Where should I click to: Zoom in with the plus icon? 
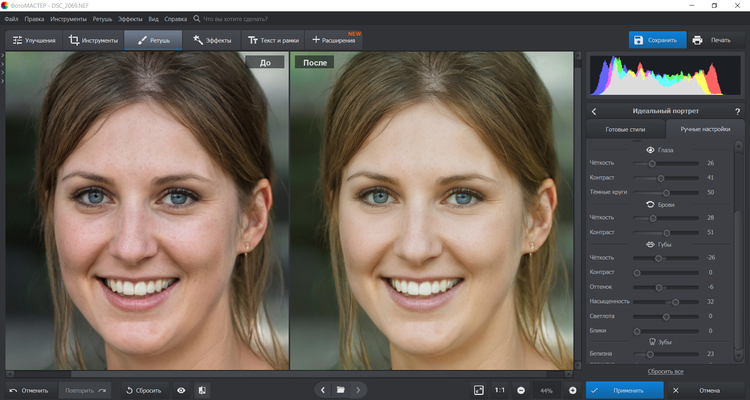572,389
